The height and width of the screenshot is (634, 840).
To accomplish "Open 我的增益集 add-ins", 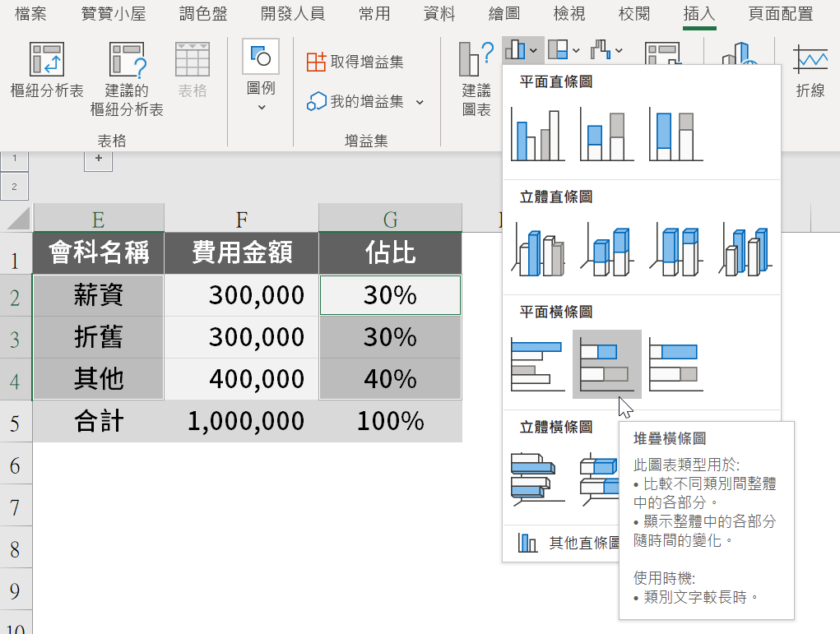I will tap(355, 101).
